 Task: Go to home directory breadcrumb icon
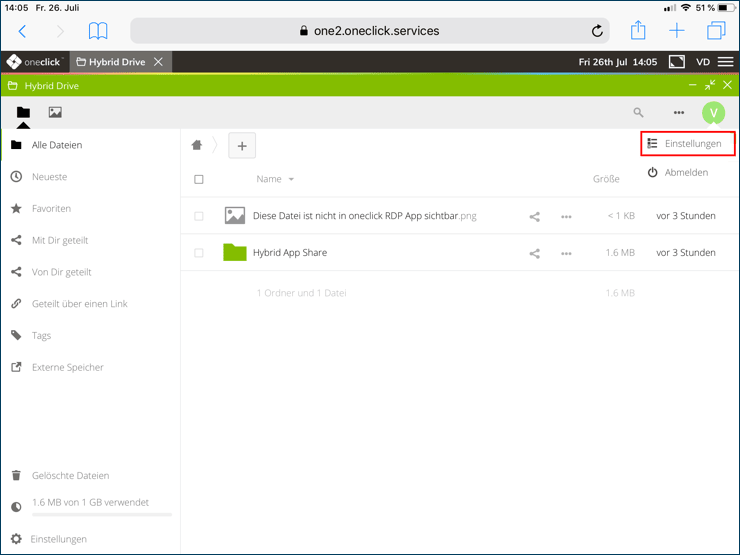pyautogui.click(x=197, y=145)
